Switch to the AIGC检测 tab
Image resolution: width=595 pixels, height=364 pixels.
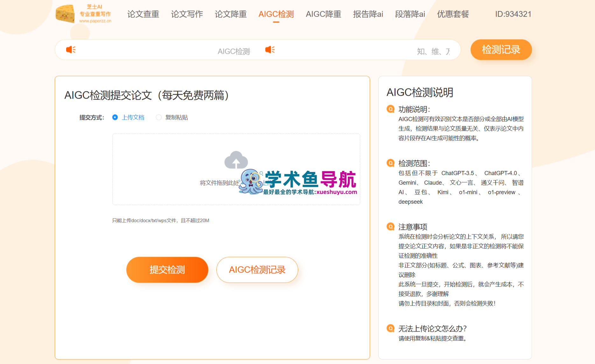pos(276,14)
